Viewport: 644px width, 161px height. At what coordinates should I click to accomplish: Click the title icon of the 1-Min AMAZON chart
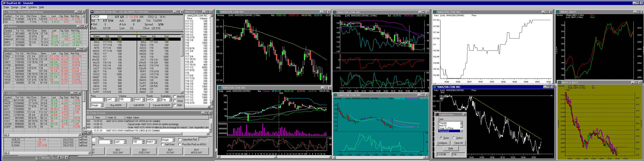[x=218, y=12]
